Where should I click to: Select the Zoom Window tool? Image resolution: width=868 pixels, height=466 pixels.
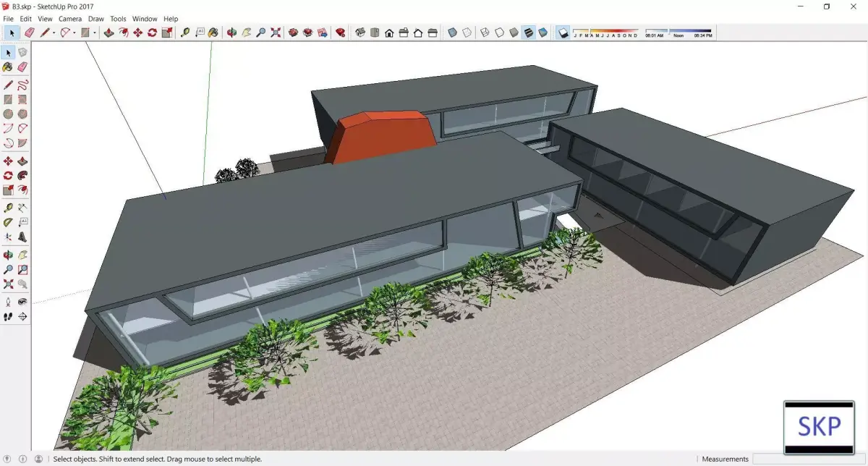[x=22, y=270]
